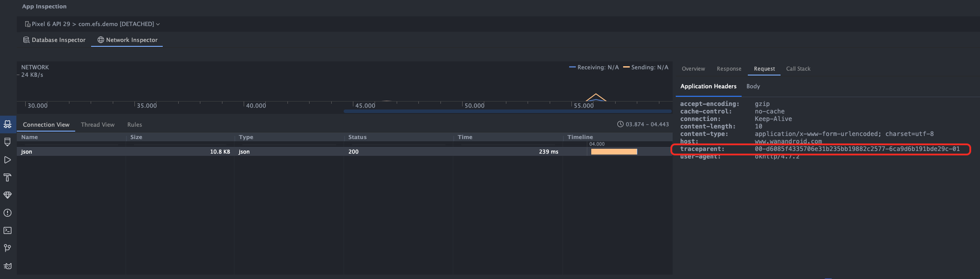Click the 10.8 KB size cell
The height and width of the screenshot is (279, 980).
[x=220, y=151]
